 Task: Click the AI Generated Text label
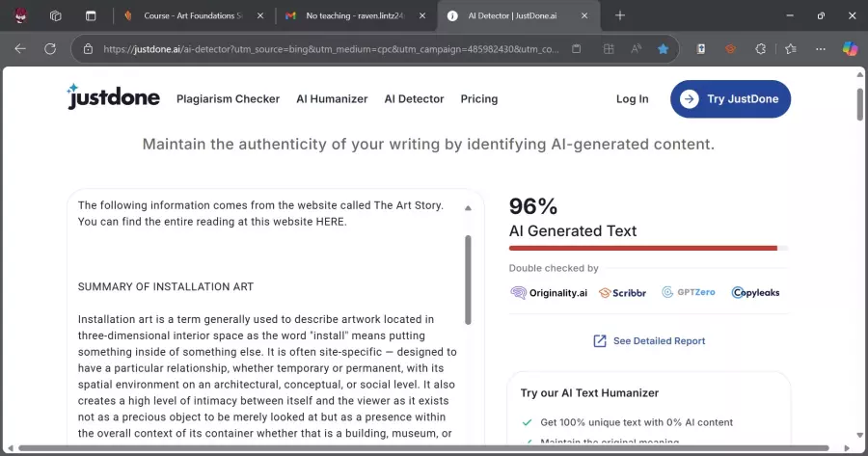tap(572, 230)
